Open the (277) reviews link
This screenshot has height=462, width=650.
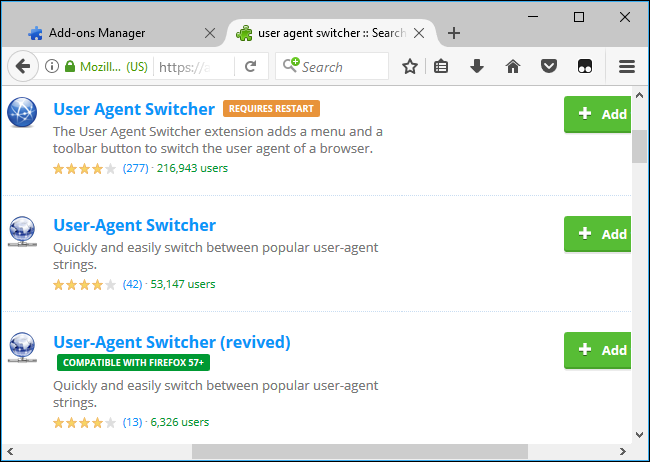tap(136, 168)
